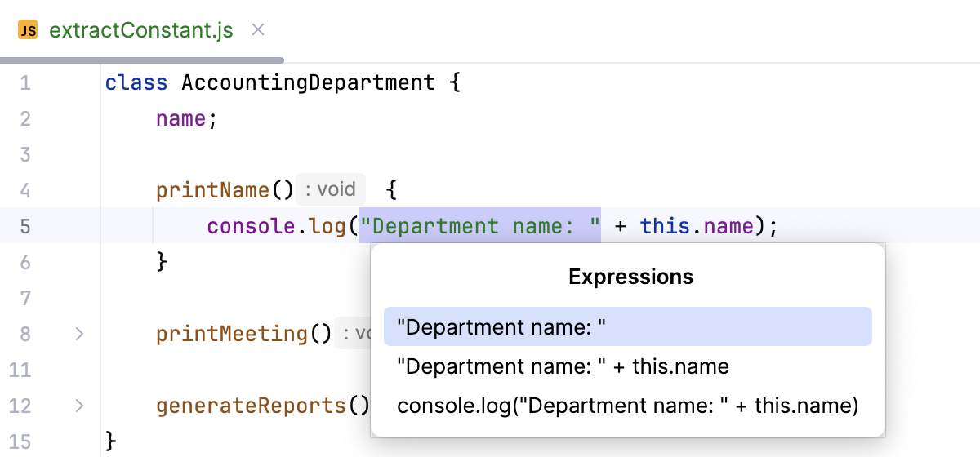Expand the folded printMeeting method
The height and width of the screenshot is (457, 980).
(x=79, y=334)
